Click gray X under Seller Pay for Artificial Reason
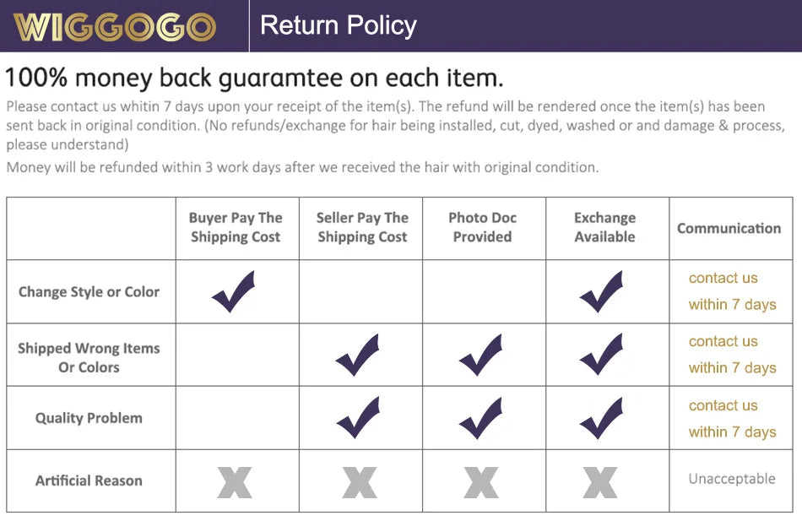 click(x=360, y=482)
